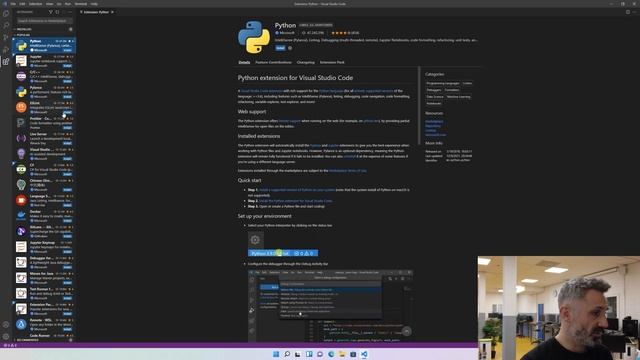Install the Jupyter extension from list
This screenshot has height=360, width=640.
[67, 66]
